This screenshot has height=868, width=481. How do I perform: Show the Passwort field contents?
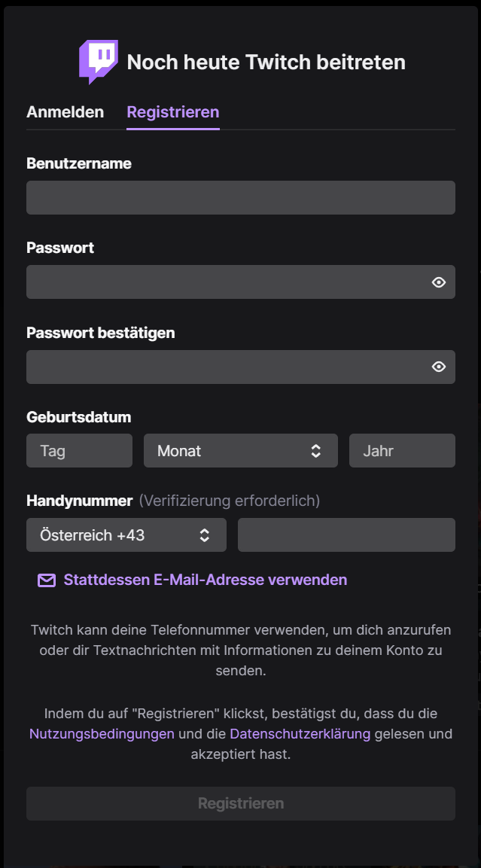(x=439, y=282)
